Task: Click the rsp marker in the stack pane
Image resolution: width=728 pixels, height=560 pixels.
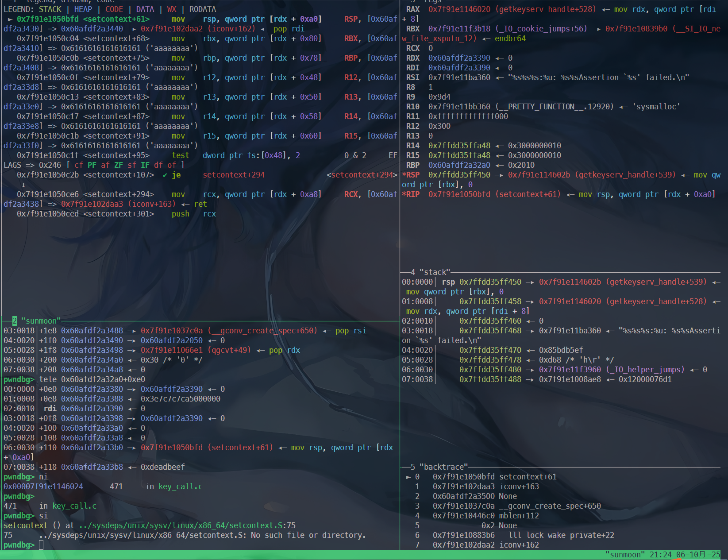Action: [448, 282]
